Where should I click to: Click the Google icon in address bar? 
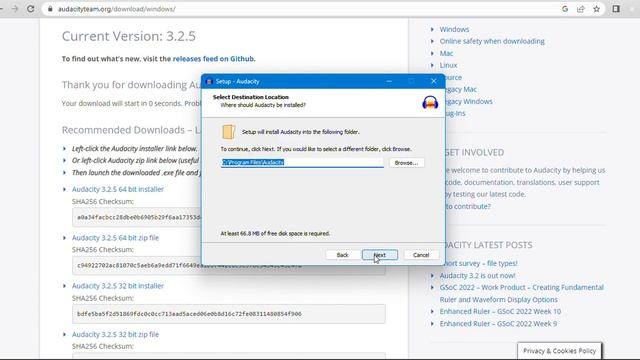(x=565, y=9)
